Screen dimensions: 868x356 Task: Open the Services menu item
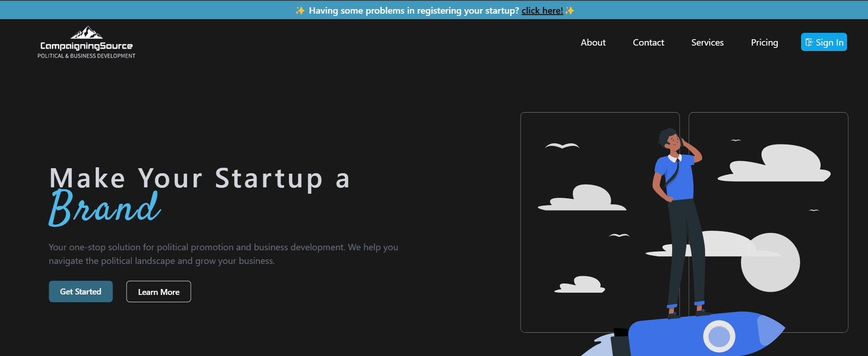click(707, 42)
